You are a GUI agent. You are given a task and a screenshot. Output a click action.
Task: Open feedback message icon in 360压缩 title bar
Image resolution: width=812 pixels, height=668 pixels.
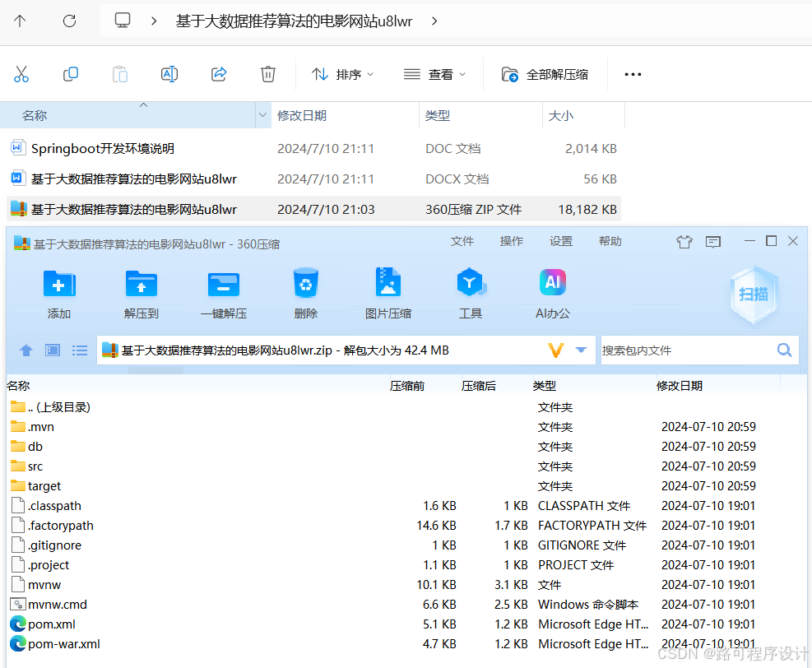coord(713,241)
